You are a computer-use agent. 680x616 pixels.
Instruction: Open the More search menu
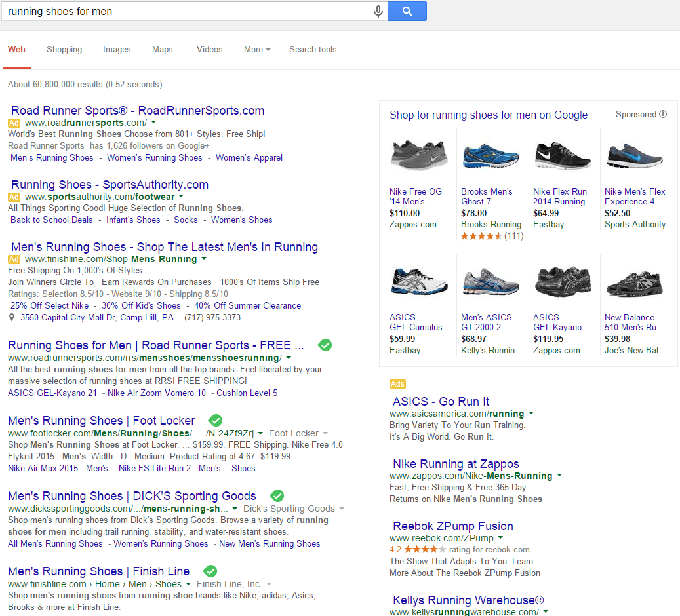tap(257, 49)
